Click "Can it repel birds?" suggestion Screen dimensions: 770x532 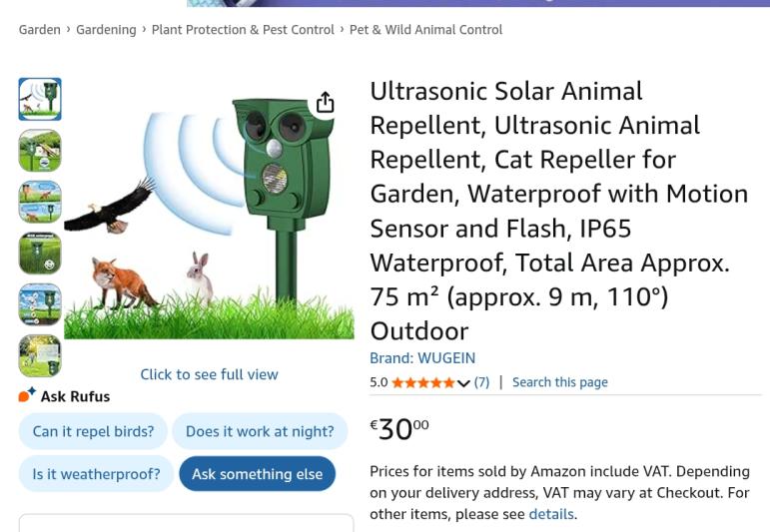click(93, 431)
